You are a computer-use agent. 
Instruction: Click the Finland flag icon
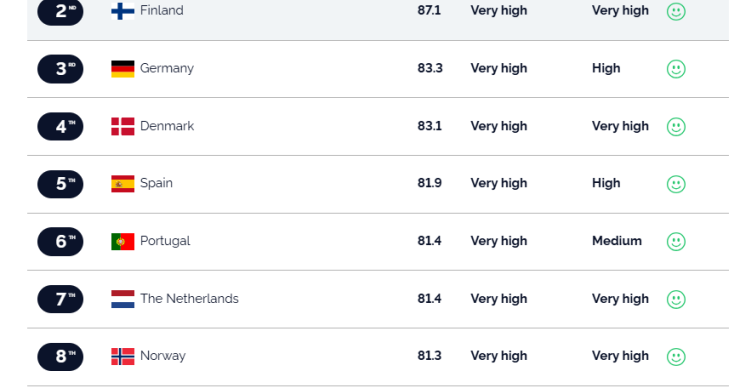[123, 11]
